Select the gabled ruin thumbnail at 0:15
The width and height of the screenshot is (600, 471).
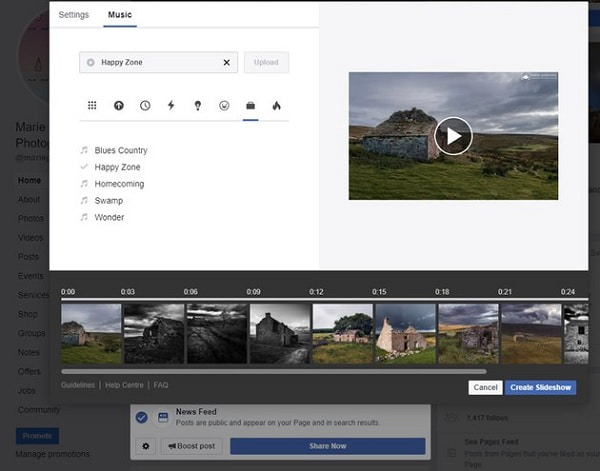pyautogui.click(x=406, y=334)
